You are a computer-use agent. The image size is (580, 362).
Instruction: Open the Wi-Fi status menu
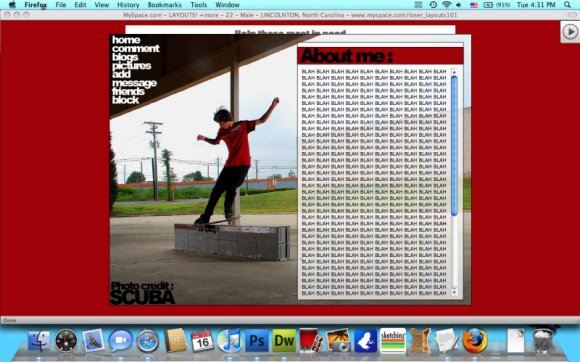(x=446, y=5)
